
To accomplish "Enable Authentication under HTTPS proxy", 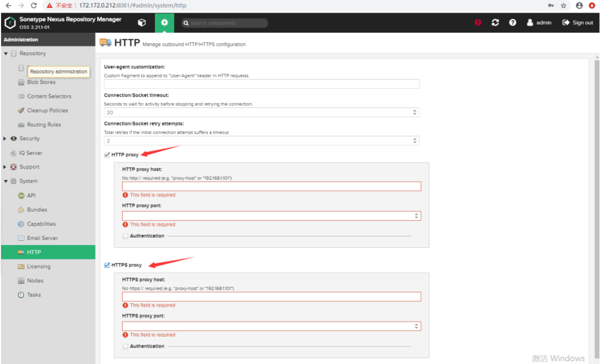I will 125,346.
